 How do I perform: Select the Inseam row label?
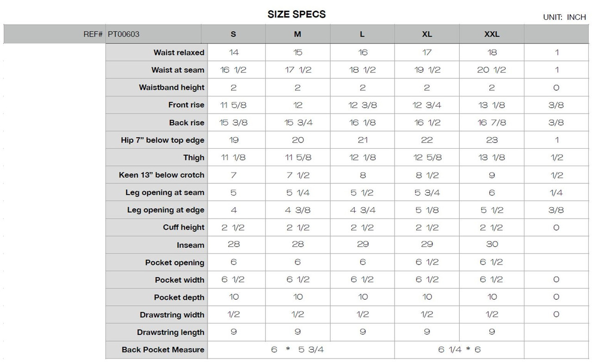(x=190, y=245)
